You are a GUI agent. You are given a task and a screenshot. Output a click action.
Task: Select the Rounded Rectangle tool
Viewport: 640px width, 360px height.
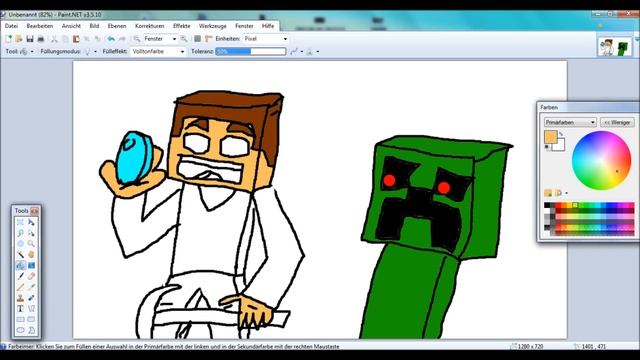tap(31, 319)
